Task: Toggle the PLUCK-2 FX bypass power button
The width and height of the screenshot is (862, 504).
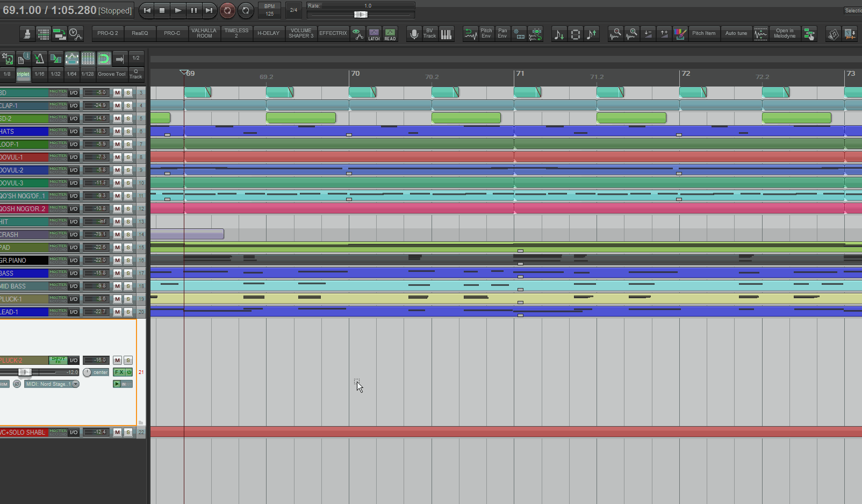Action: tap(129, 372)
